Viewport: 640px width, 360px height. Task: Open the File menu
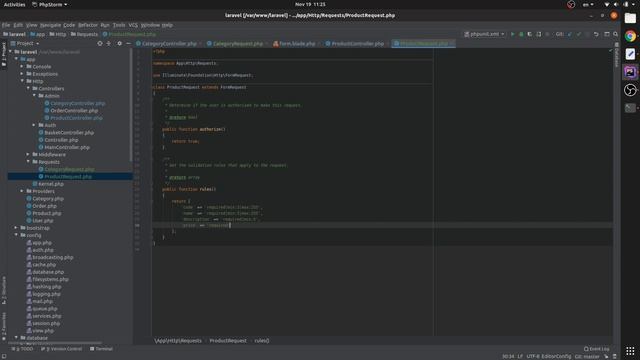[6, 25]
